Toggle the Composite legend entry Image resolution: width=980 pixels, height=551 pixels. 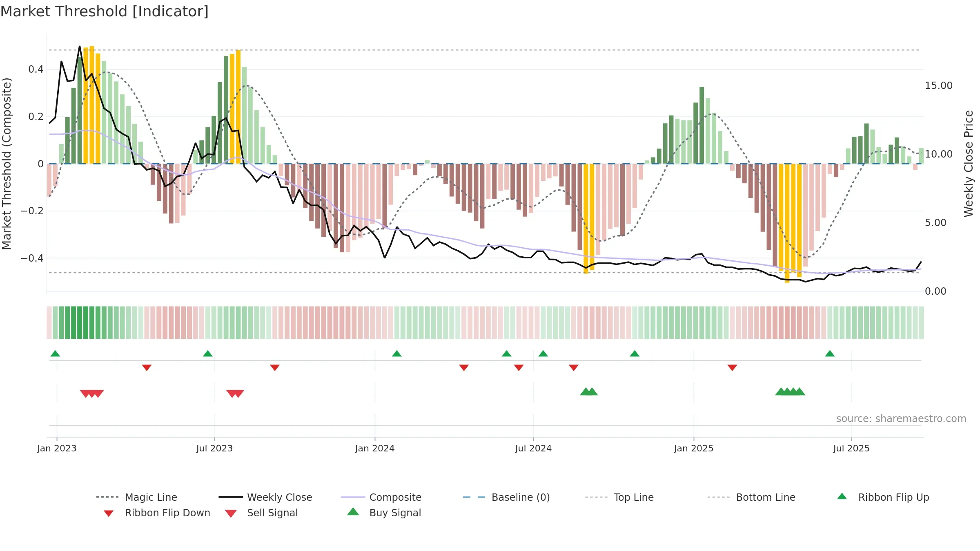381,497
